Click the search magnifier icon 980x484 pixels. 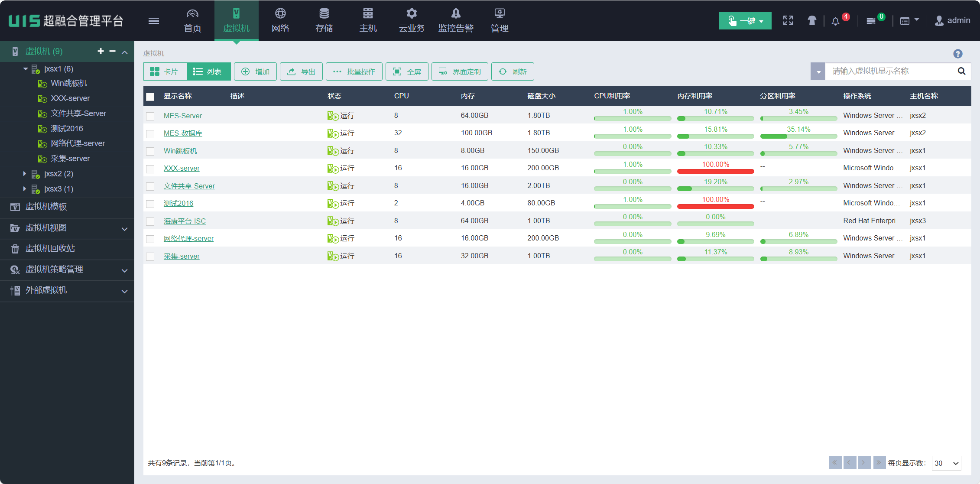pos(961,71)
